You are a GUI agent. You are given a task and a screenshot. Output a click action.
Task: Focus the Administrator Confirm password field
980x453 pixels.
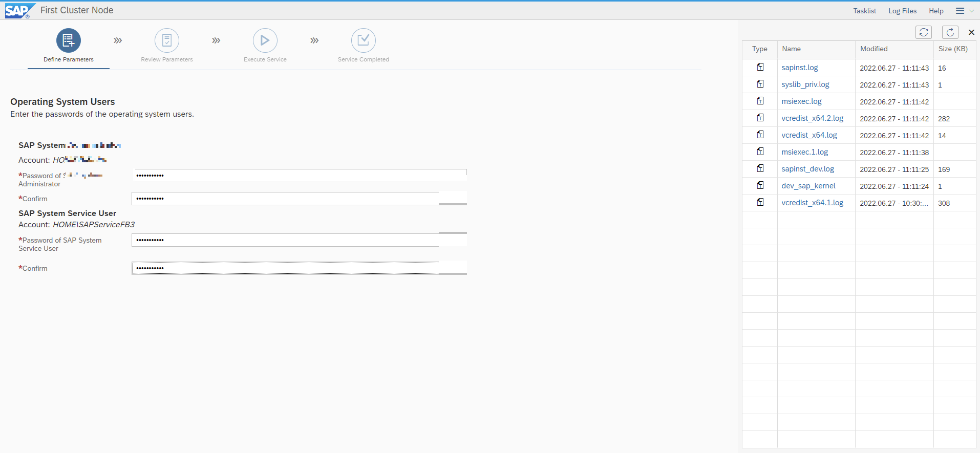pyautogui.click(x=299, y=199)
